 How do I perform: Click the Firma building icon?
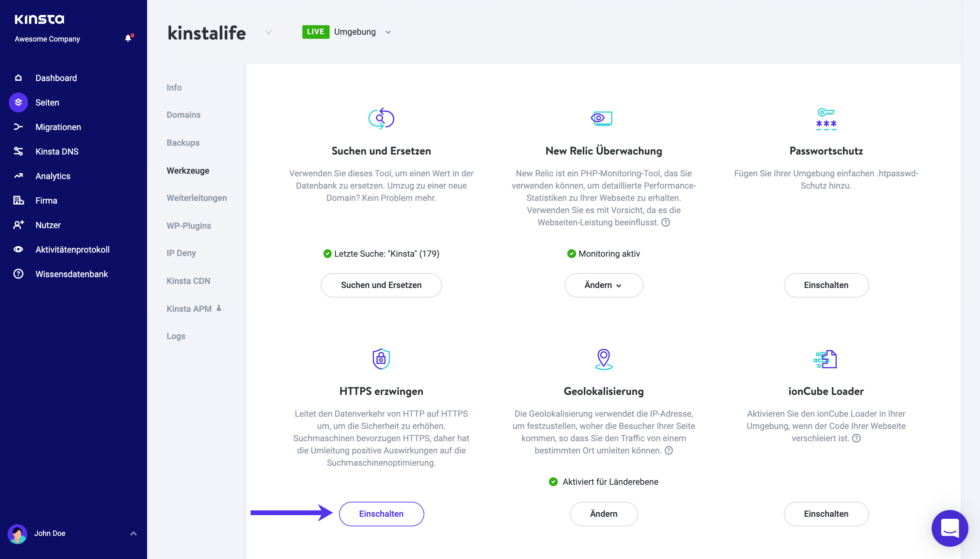(x=18, y=201)
